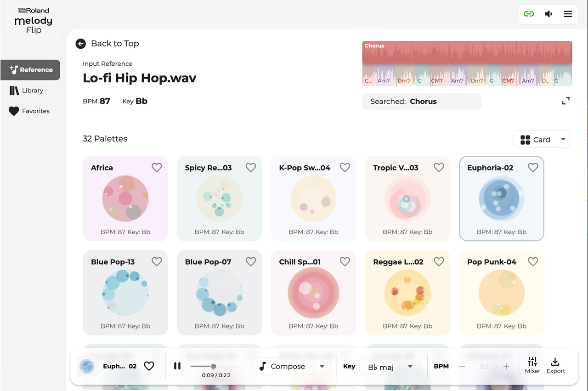Open the Reference tab

point(30,70)
